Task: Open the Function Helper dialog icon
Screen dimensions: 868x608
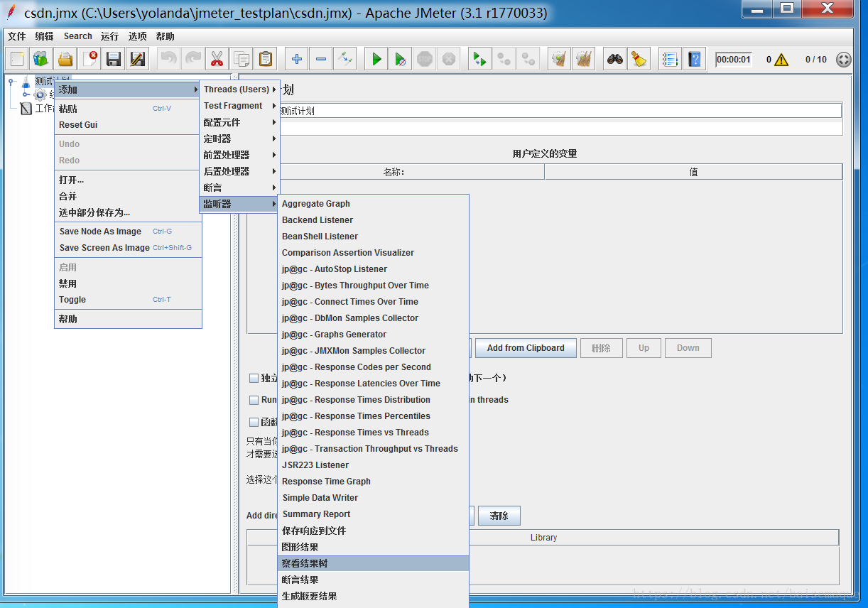Action: coord(671,59)
